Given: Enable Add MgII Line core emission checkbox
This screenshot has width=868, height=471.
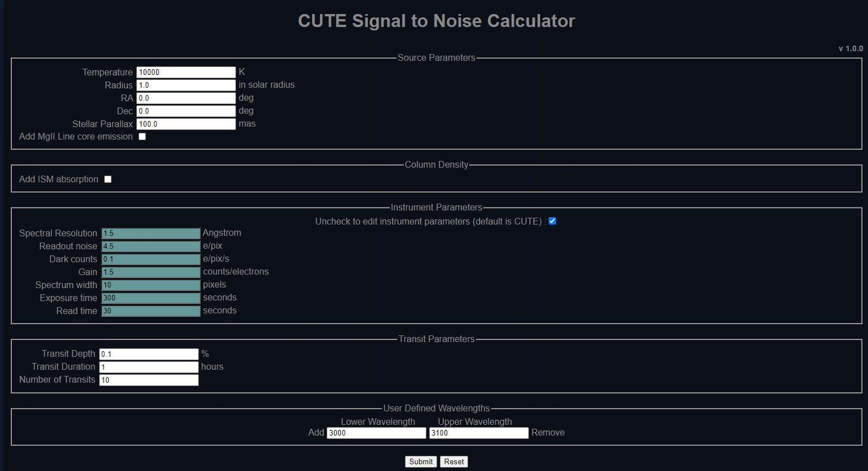Looking at the screenshot, I should 143,137.
